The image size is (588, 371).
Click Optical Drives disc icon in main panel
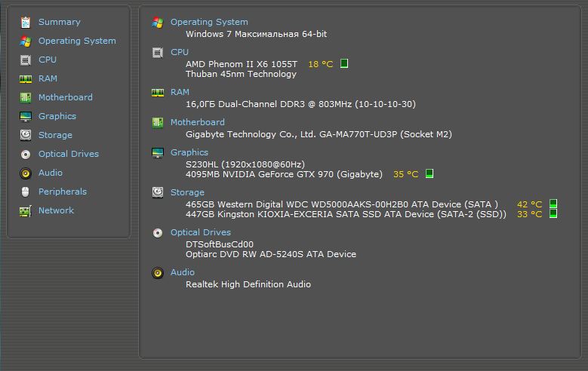pos(158,233)
